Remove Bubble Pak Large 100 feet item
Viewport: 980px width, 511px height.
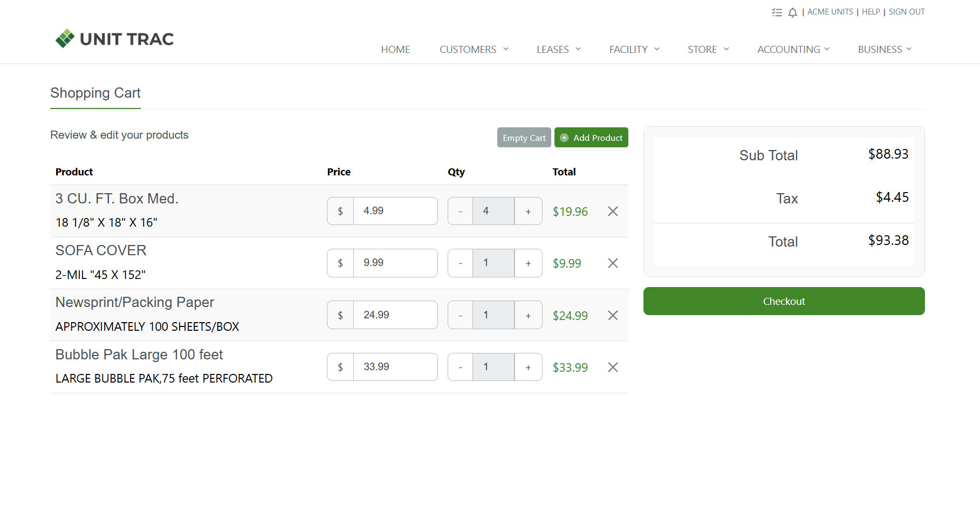pyautogui.click(x=613, y=367)
